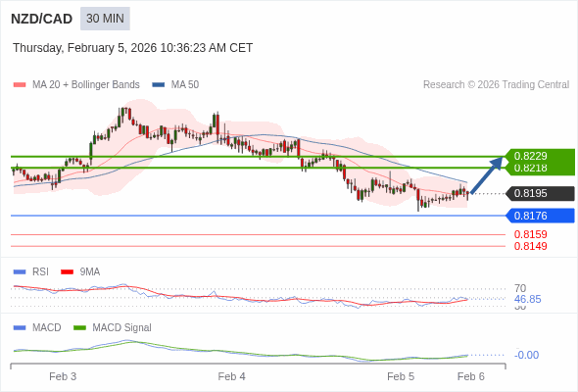The width and height of the screenshot is (578, 392).
Task: Click the pink MA 20 legend swatch
Action: point(20,85)
